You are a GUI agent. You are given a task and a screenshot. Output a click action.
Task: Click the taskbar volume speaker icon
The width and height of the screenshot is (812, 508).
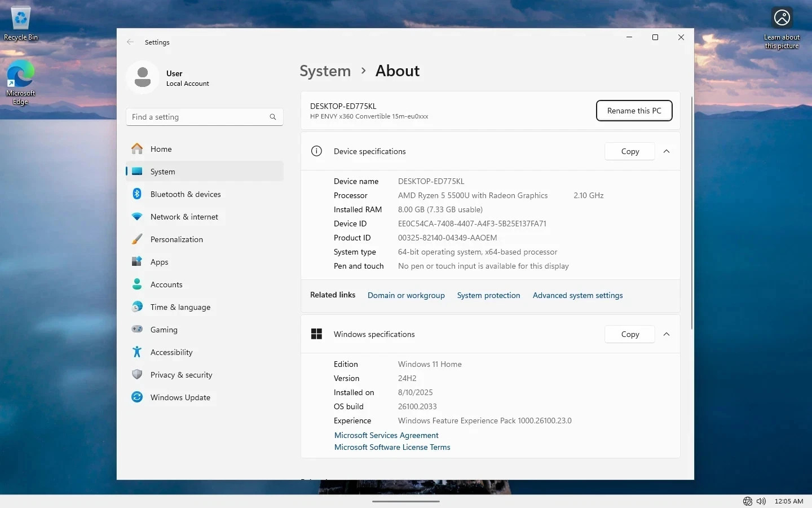pos(761,501)
